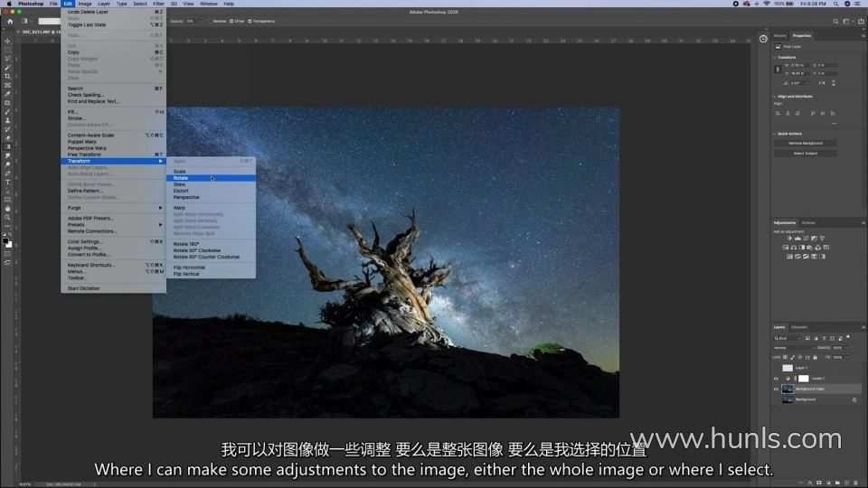The height and width of the screenshot is (488, 868).
Task: Toggle the Dither checkbox in options bar
Action: click(232, 22)
